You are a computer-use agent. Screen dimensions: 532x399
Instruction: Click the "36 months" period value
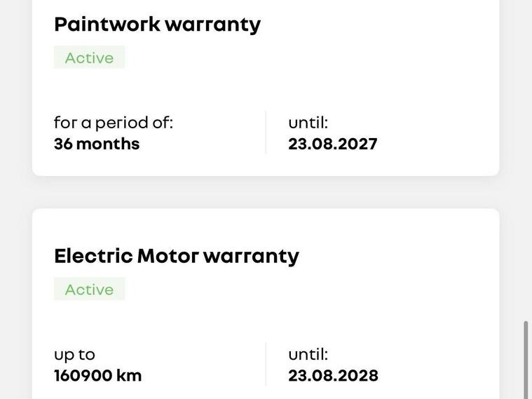(x=97, y=144)
